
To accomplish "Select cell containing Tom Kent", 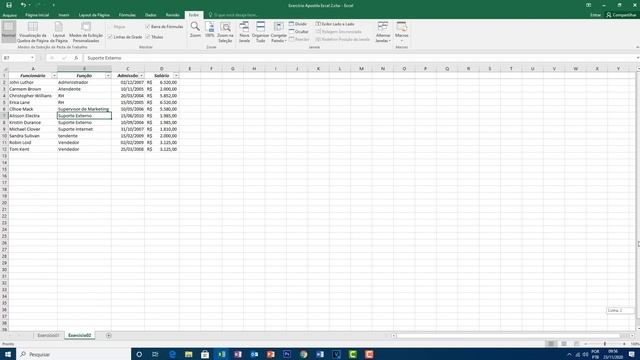I will [33, 149].
